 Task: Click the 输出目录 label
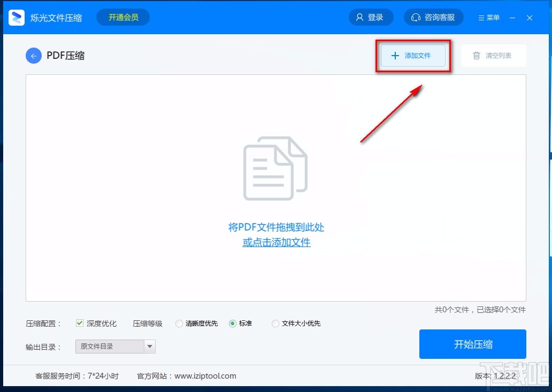[43, 347]
